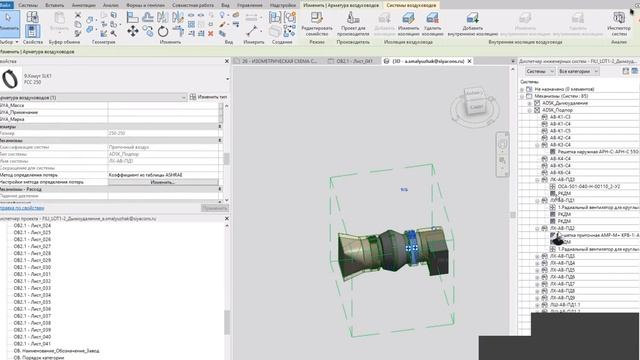Click the light bulb hide-in-view icon
Screen dimensions: 640x360
coord(222,15)
